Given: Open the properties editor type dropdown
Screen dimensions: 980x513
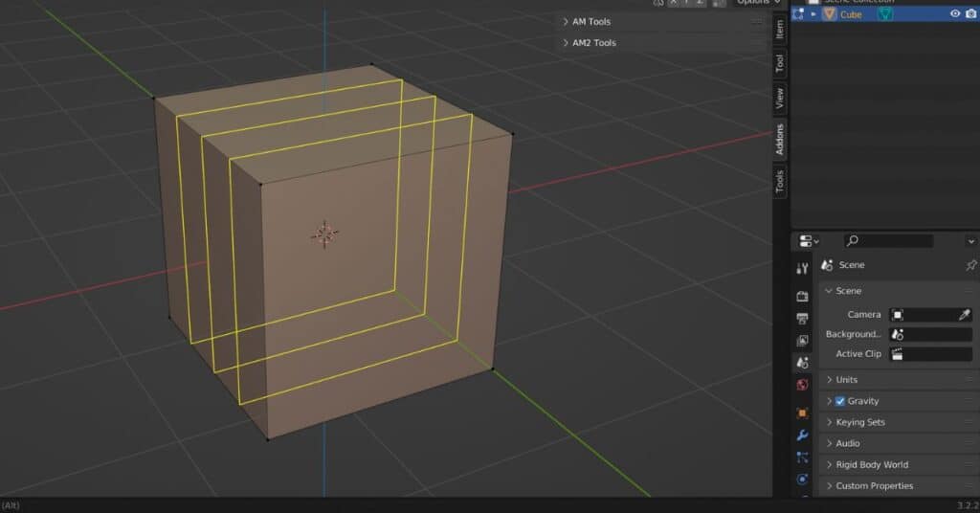Looking at the screenshot, I should coord(808,241).
